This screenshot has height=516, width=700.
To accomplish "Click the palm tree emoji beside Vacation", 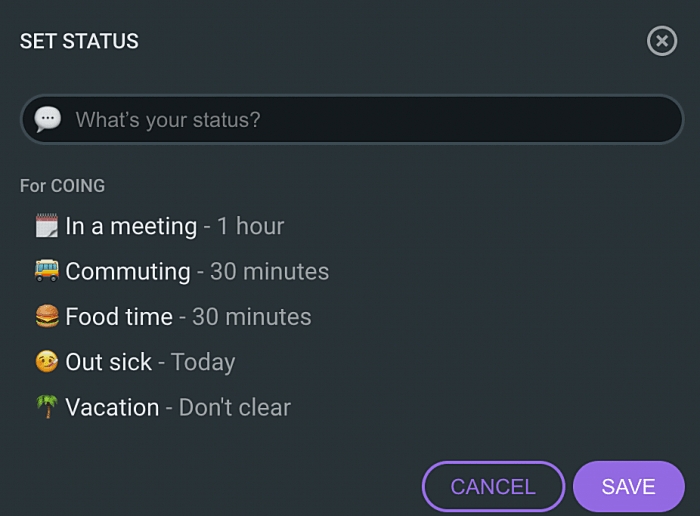I will [47, 407].
